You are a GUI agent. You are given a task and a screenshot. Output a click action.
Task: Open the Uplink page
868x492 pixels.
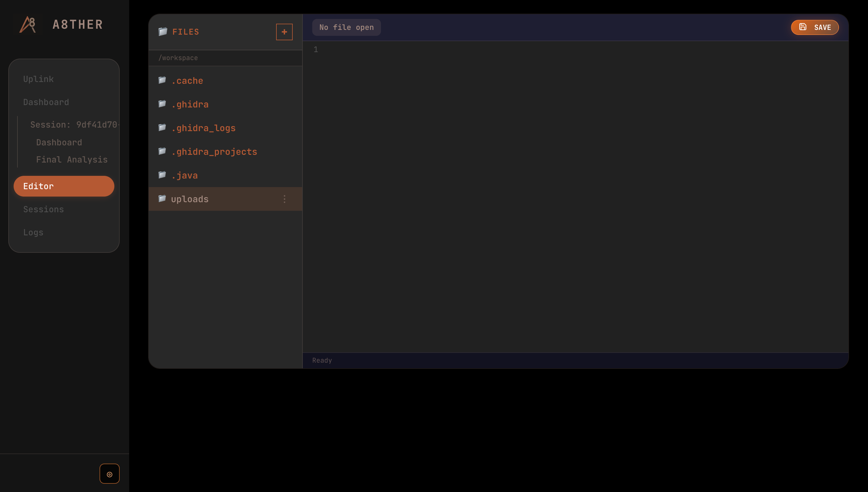[x=38, y=79]
